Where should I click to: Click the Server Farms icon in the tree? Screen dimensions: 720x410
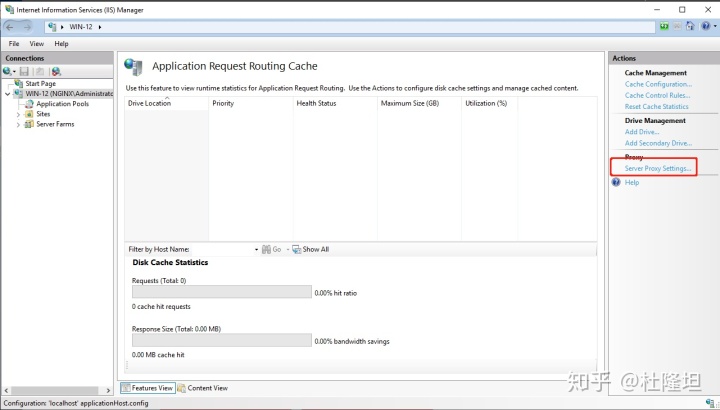[29, 124]
